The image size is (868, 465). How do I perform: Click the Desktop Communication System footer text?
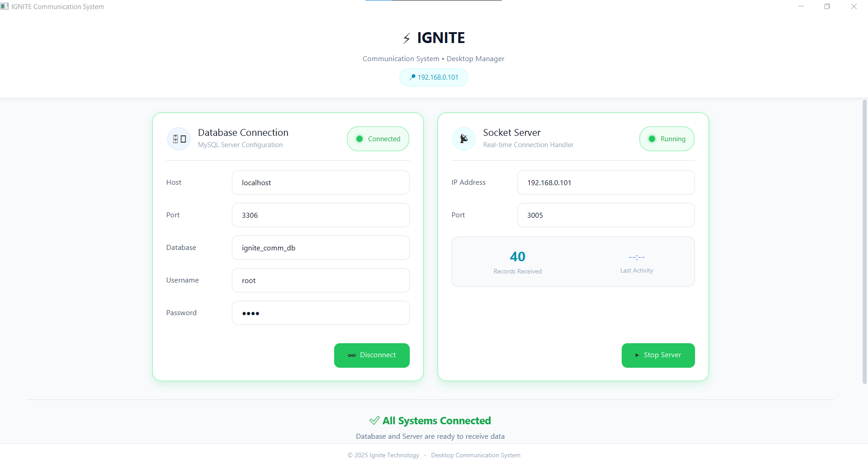coord(475,455)
